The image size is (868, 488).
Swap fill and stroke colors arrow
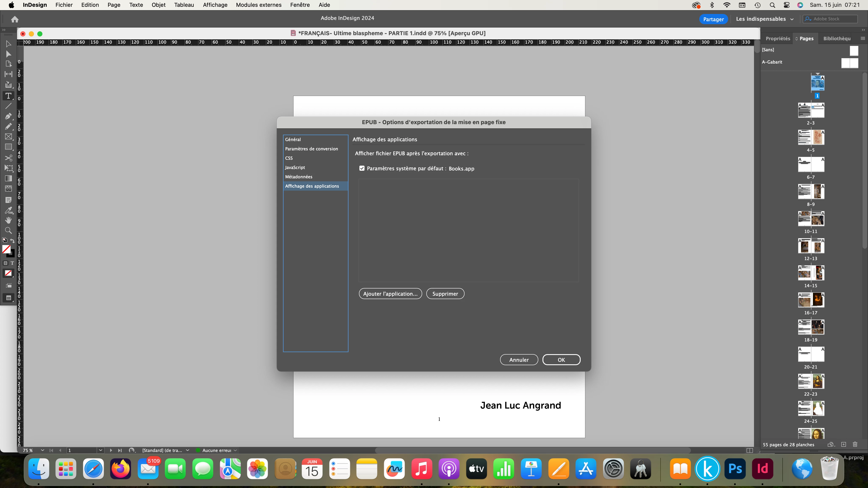pyautogui.click(x=13, y=240)
